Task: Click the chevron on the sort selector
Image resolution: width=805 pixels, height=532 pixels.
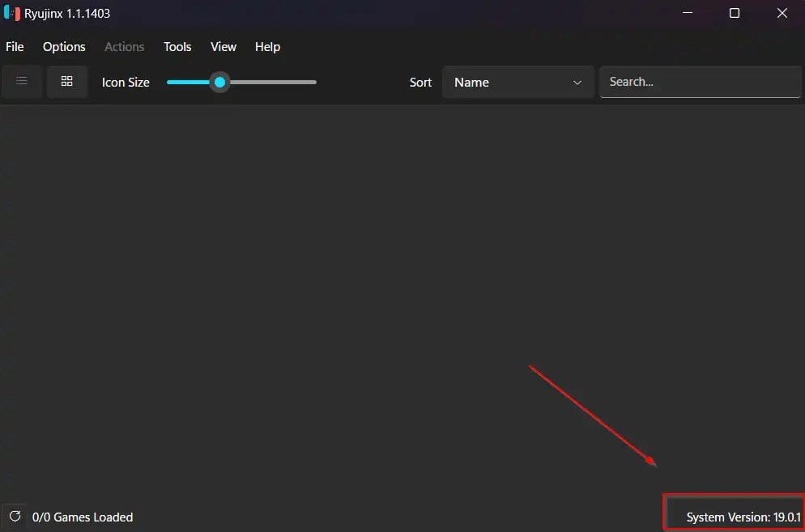Action: (x=577, y=82)
